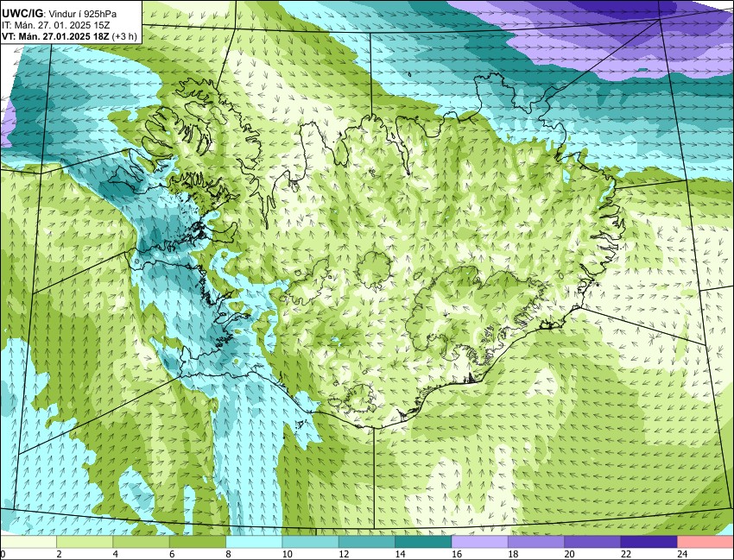Click the legend tick label '8'

click(229, 554)
